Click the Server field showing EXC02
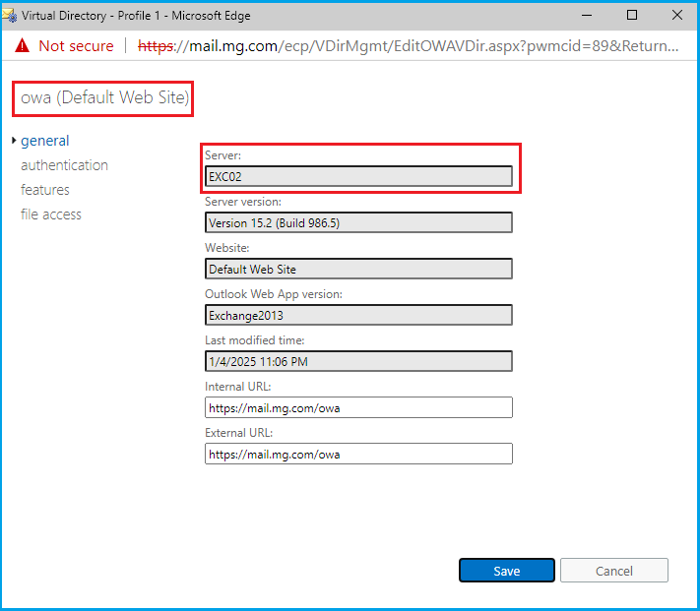Image resolution: width=700 pixels, height=611 pixels. (358, 176)
